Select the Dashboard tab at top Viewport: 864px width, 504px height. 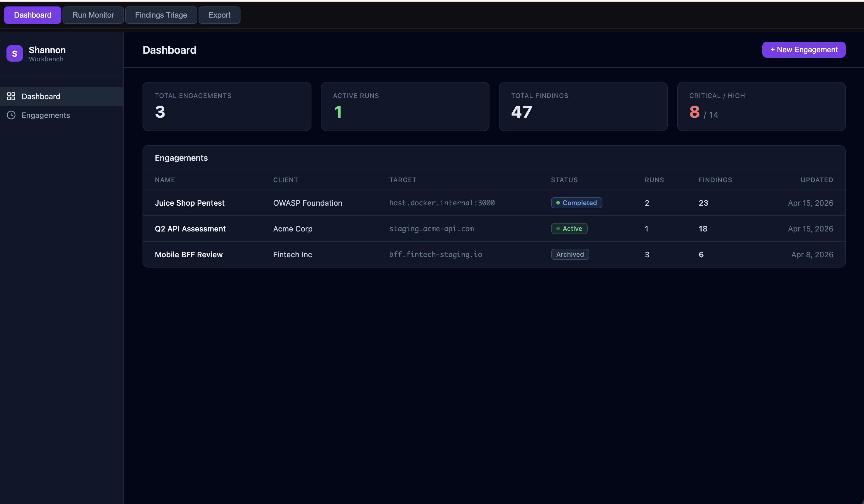coord(33,15)
